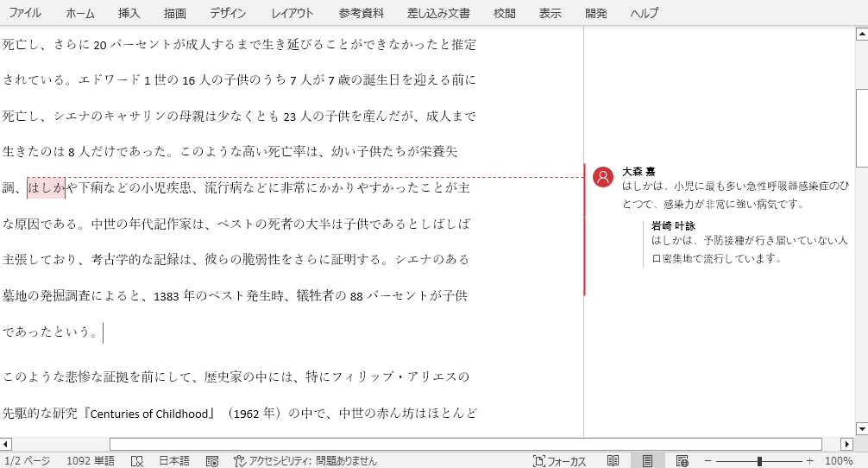The image size is (868, 468).
Task: Open the 校閲 ribbon tab
Action: coord(504,13)
